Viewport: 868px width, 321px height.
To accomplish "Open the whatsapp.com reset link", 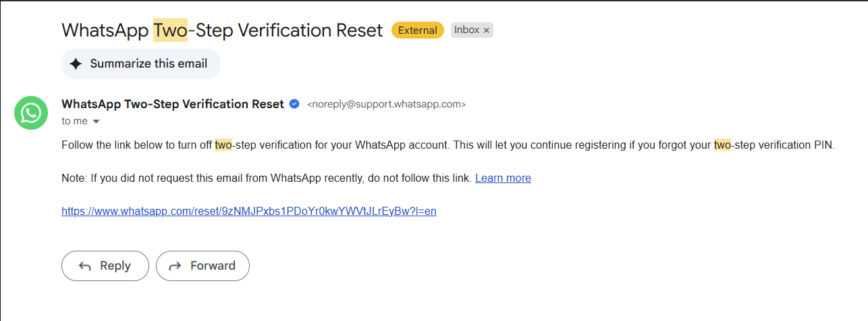I will (x=249, y=211).
